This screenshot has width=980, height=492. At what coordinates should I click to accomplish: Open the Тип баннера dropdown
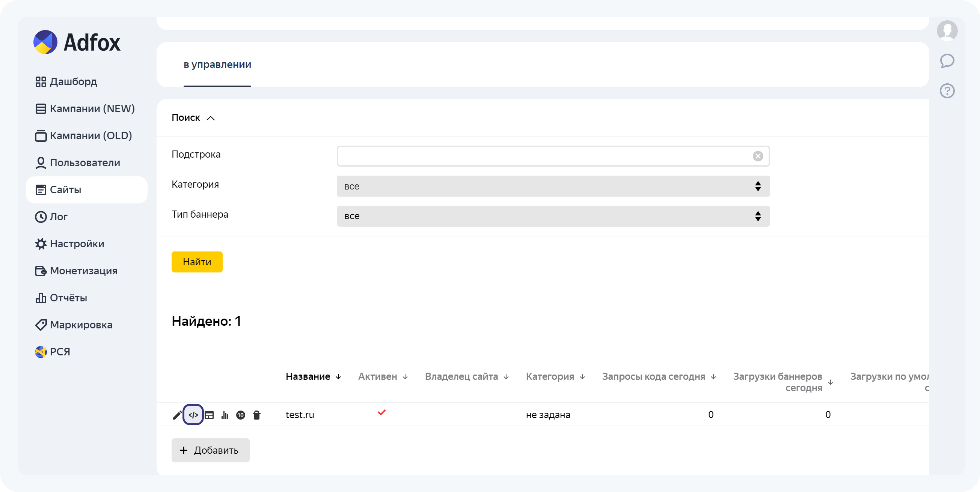point(553,216)
